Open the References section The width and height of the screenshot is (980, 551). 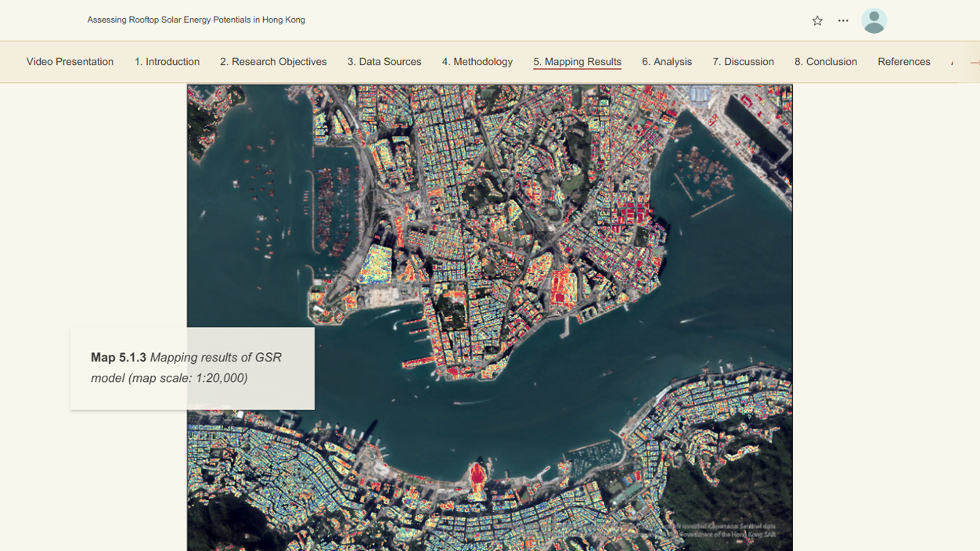[x=904, y=62]
